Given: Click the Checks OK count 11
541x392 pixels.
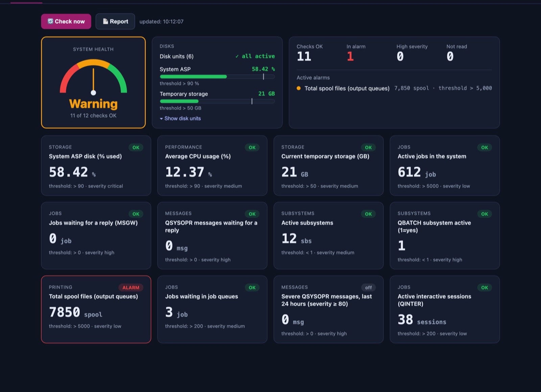Looking at the screenshot, I should coord(304,56).
